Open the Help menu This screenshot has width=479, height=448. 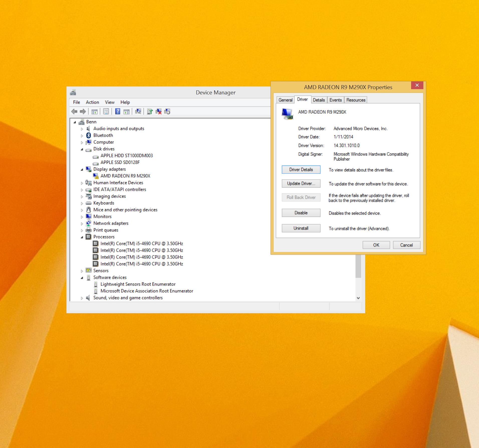[125, 102]
